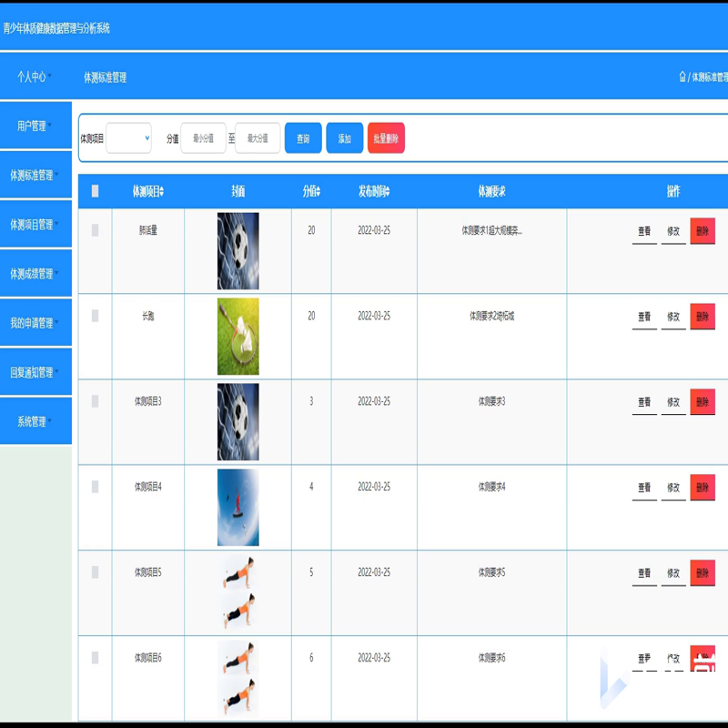Click the red 批量删除 button
The height and width of the screenshot is (728, 728).
386,138
